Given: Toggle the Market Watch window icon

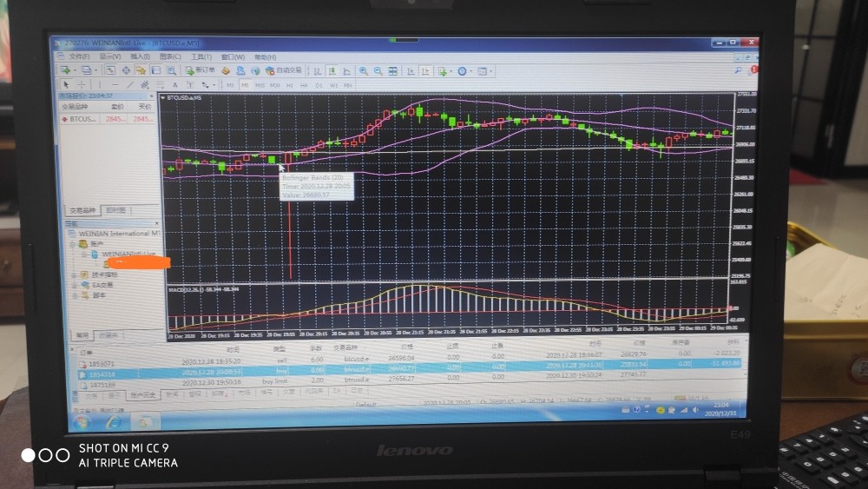Looking at the screenshot, I should (110, 70).
